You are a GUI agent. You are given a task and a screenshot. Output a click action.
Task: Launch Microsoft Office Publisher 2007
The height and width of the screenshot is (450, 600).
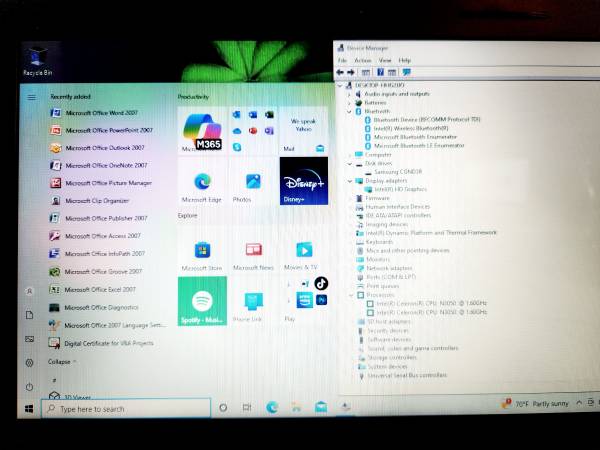99,218
